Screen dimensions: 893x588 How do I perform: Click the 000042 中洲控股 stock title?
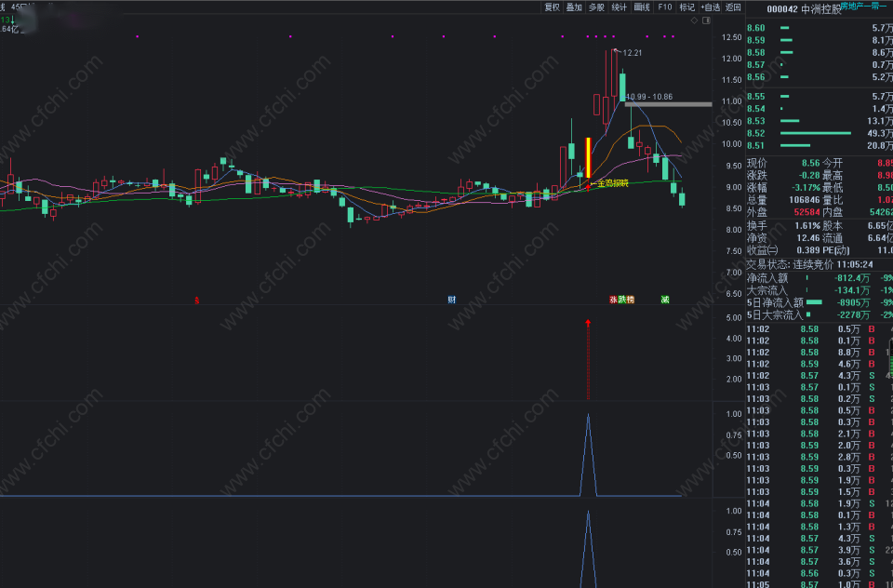804,9
